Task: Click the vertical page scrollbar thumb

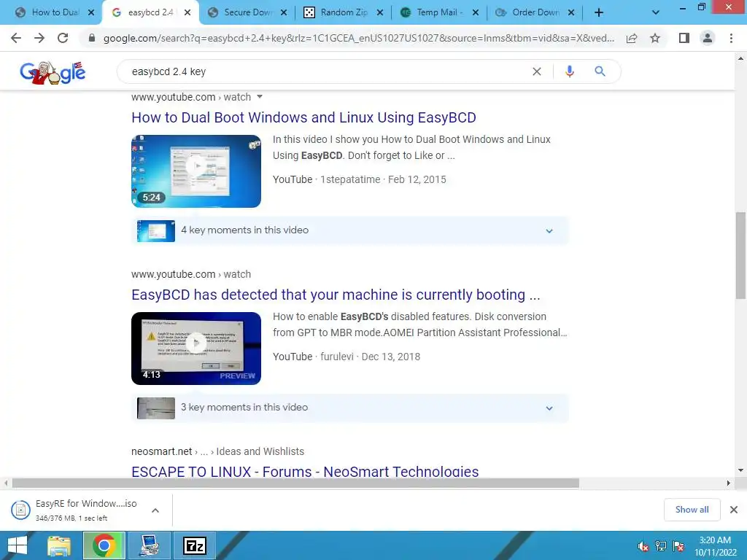Action: pyautogui.click(x=740, y=255)
